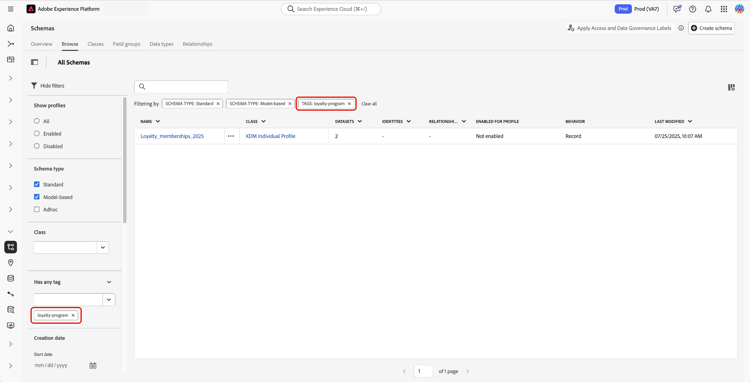Image resolution: width=750 pixels, height=382 pixels.
Task: Click Create schema button
Action: (x=711, y=28)
